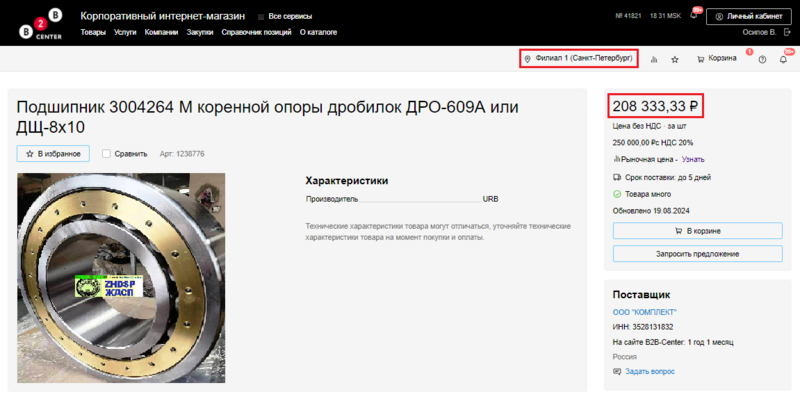Click Задать вопрос link
The image size is (800, 399).
coord(649,371)
